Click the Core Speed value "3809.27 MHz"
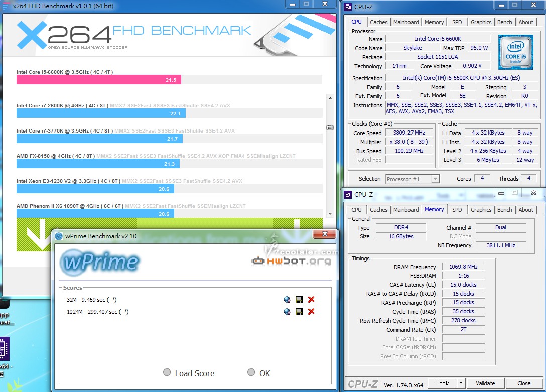 coord(409,133)
